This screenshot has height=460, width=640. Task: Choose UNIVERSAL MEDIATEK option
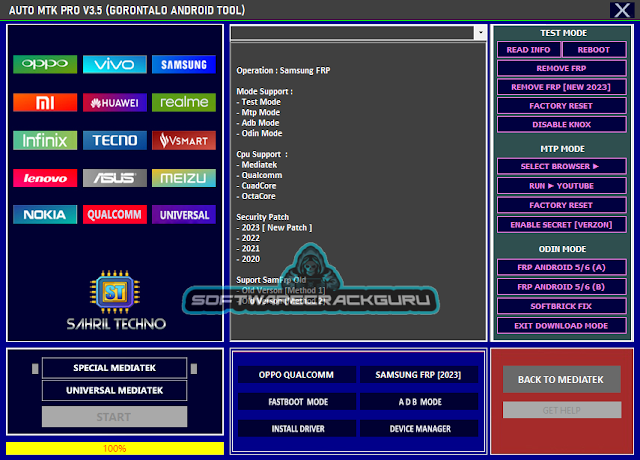(115, 390)
